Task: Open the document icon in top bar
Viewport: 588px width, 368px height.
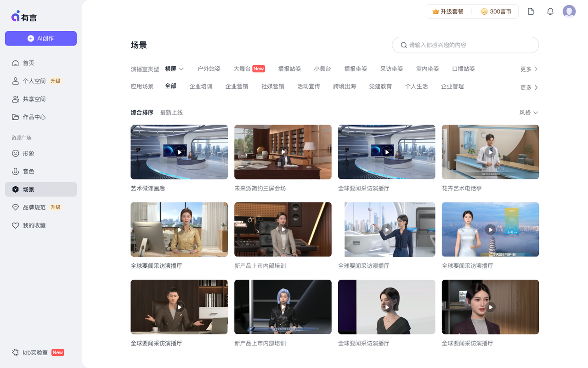Action: pyautogui.click(x=531, y=11)
